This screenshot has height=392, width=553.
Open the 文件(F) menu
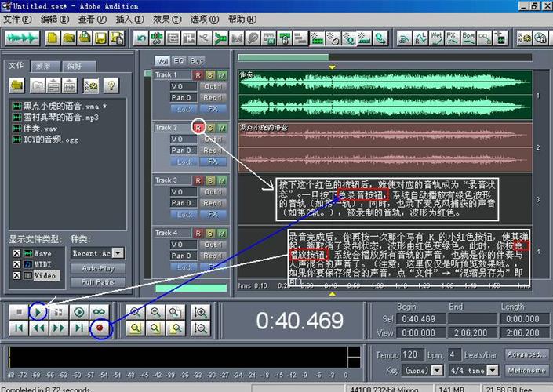click(x=17, y=19)
